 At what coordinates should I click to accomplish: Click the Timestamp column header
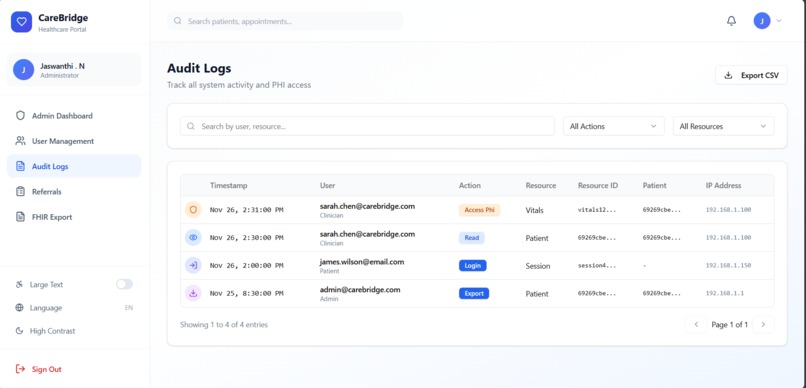pos(229,186)
